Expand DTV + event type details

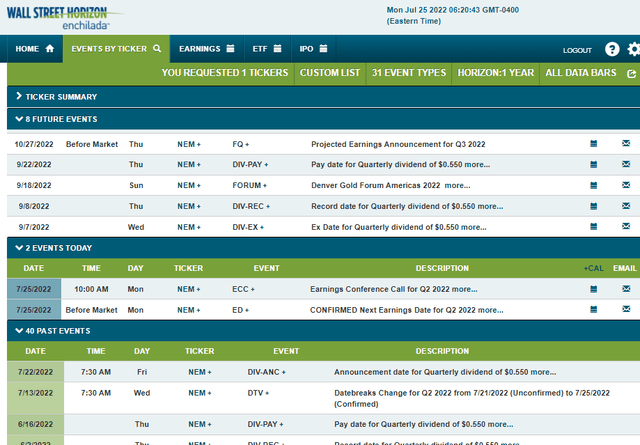point(258,393)
